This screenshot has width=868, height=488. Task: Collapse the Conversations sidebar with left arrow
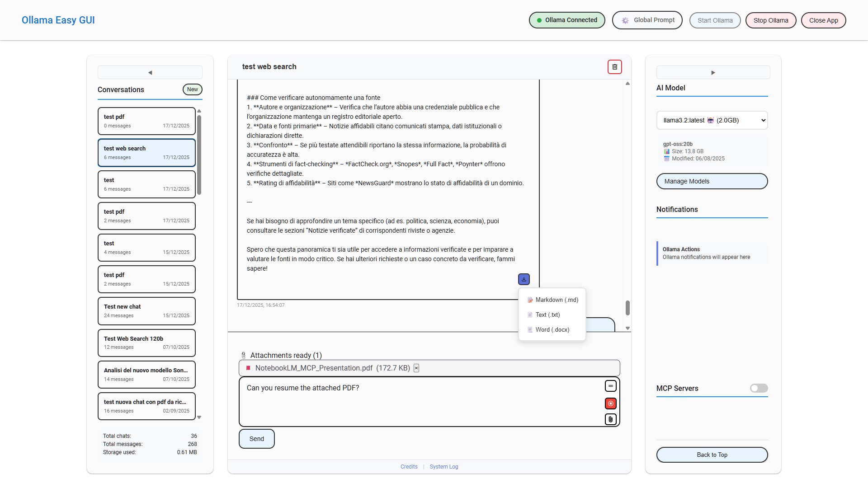point(150,72)
